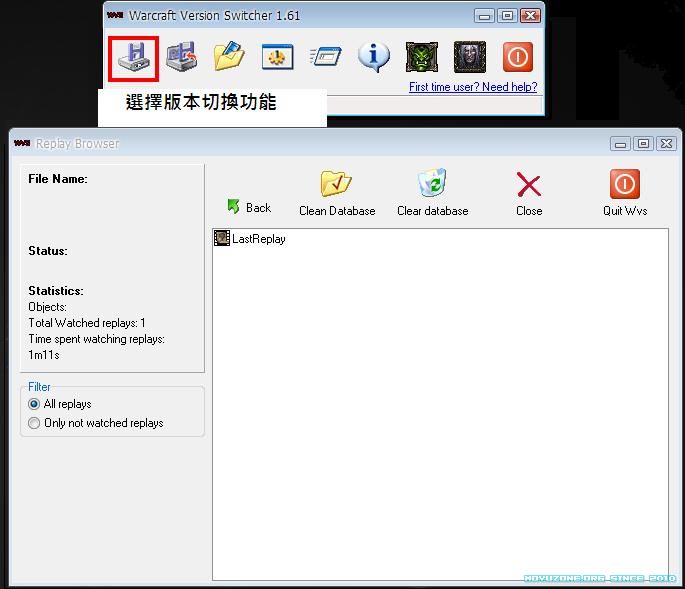The height and width of the screenshot is (589, 685).
Task: Minimize the Replay Browser window
Action: coord(620,144)
